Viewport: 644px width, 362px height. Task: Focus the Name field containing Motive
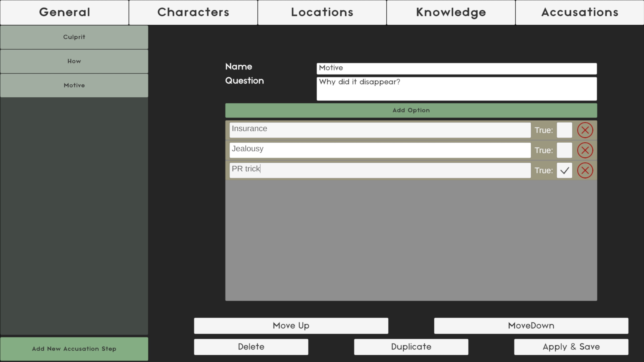pyautogui.click(x=457, y=68)
